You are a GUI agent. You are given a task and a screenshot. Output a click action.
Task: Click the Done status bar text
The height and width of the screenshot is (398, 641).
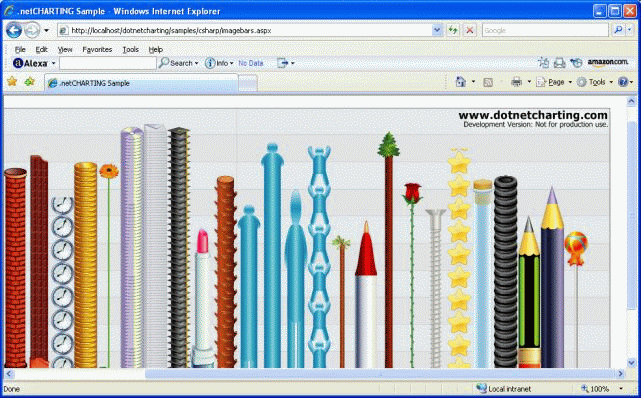[x=12, y=389]
